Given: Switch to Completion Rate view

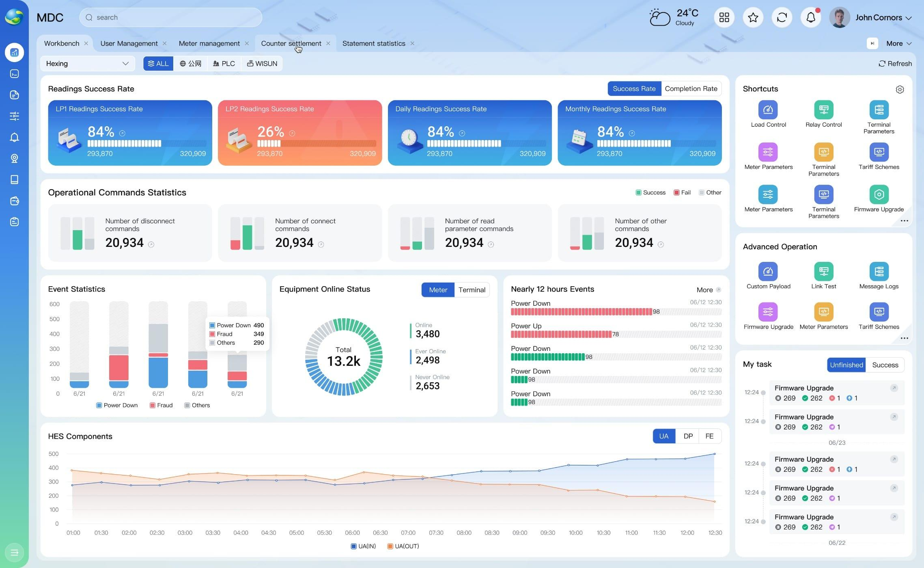Looking at the screenshot, I should (x=691, y=89).
